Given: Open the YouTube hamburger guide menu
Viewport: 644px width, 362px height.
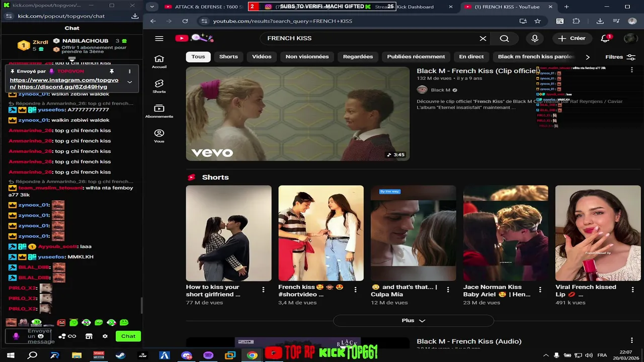Looking at the screenshot, I should (159, 39).
